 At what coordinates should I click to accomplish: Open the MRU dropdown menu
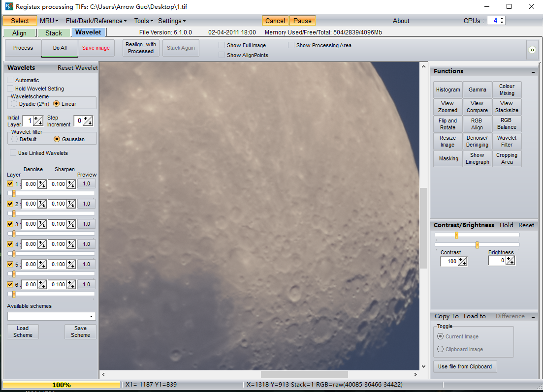tap(49, 21)
